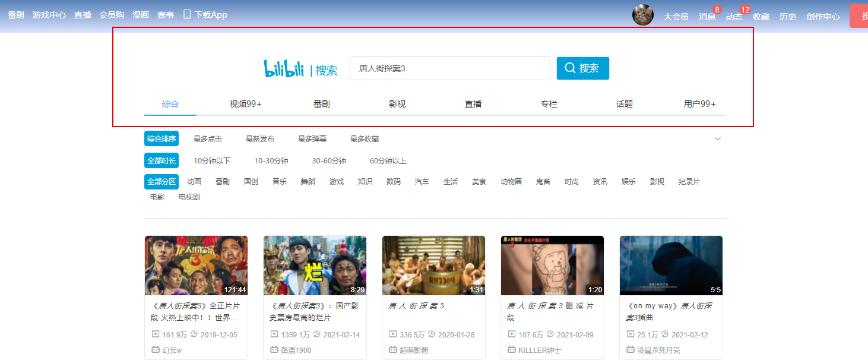
Task: Sort results by 最多弹幕
Action: click(x=312, y=138)
